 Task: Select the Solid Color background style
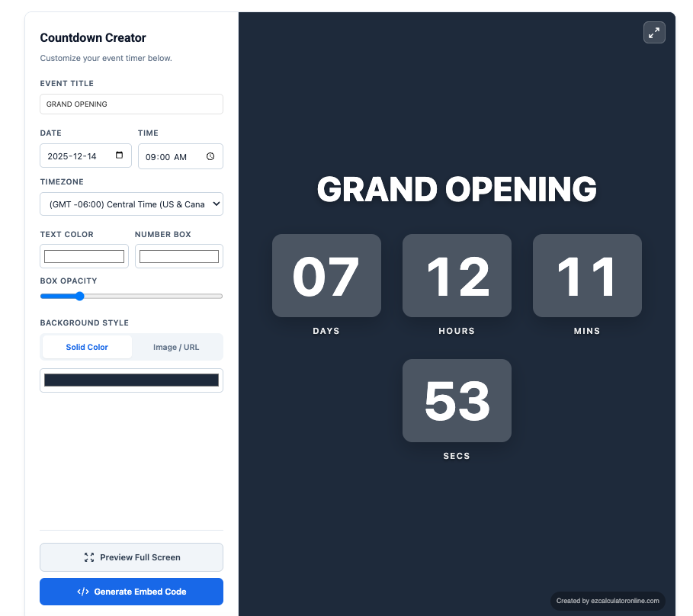(86, 347)
